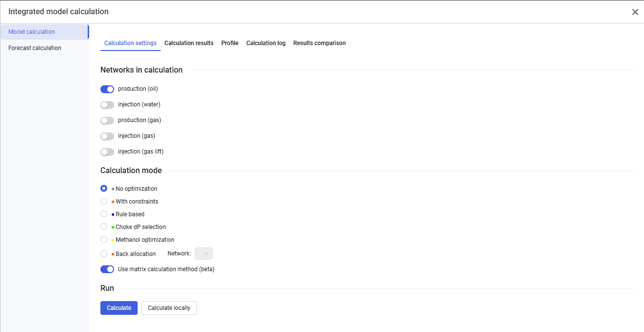
Task: Select Model calculation in the sidebar
Action: pos(45,32)
